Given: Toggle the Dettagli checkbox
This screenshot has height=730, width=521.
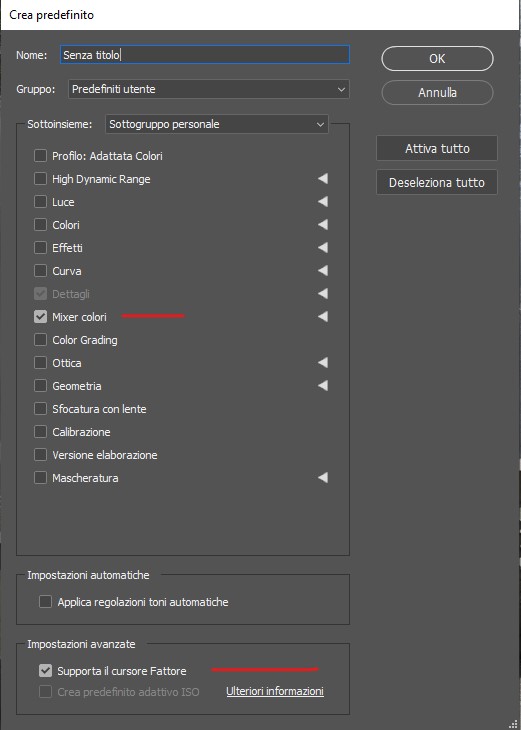Looking at the screenshot, I should pyautogui.click(x=41, y=293).
